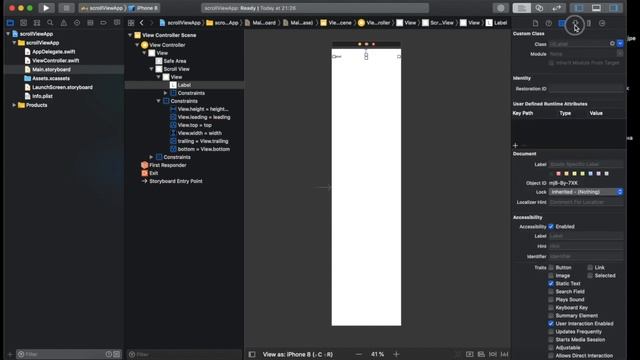Click View as: iPhone 8 button

coord(298,354)
